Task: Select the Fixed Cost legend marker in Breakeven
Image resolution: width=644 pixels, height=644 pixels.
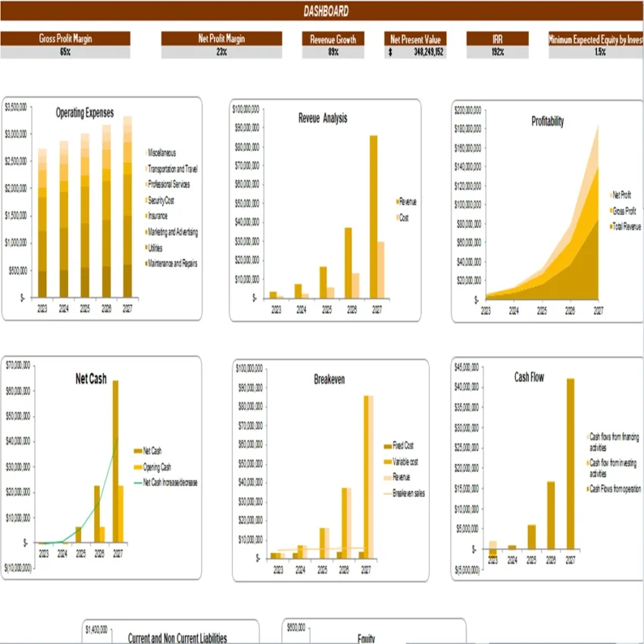Action: pyautogui.click(x=387, y=446)
